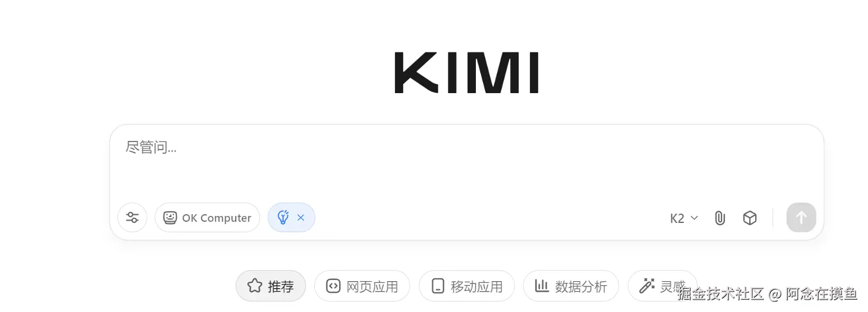868x312 pixels.
Task: Open the K2 model selector dropdown
Action: coord(684,218)
